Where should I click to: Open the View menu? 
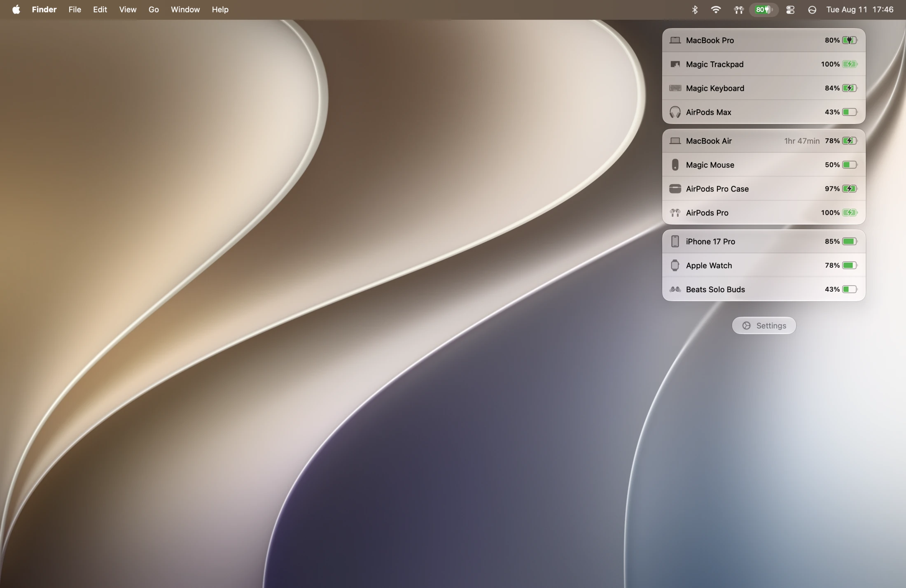(x=128, y=9)
